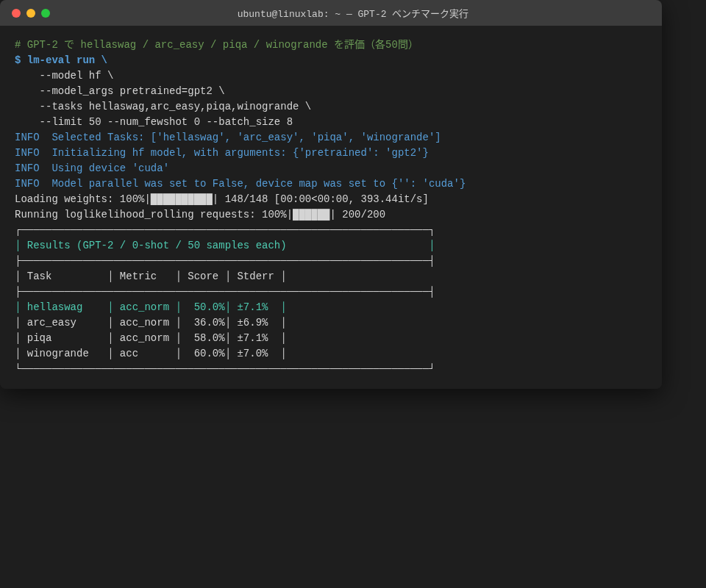Click the Loading weights progress bar
The image size is (706, 588).
pos(182,199)
